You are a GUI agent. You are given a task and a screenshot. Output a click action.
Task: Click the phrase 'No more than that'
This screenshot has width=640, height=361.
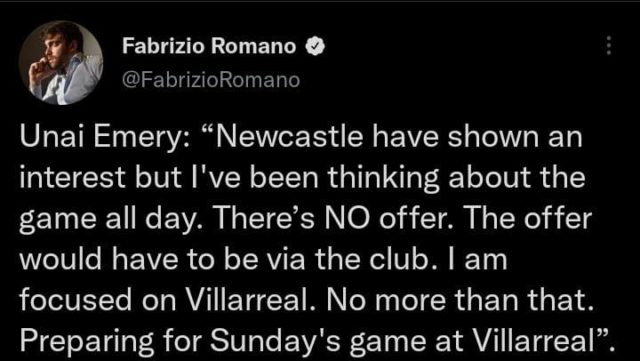[x=456, y=300]
